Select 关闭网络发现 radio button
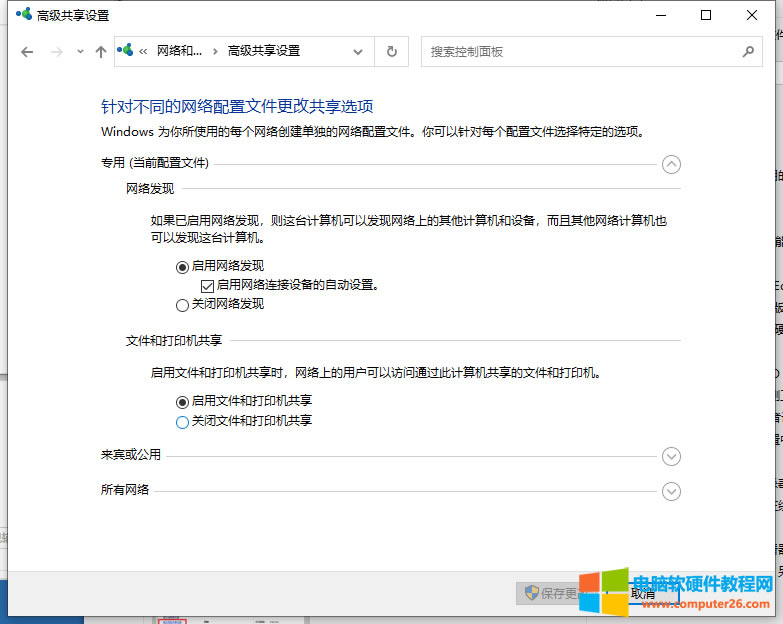 (182, 304)
